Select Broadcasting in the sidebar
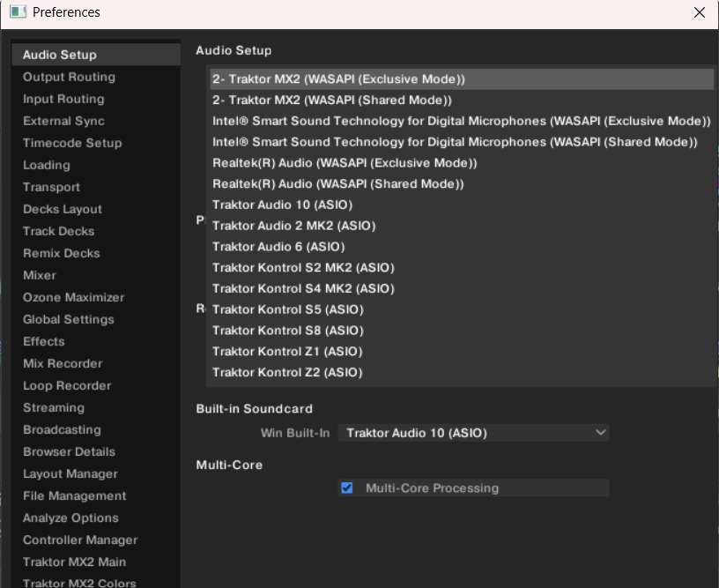The width and height of the screenshot is (719, 588). [x=96, y=429]
